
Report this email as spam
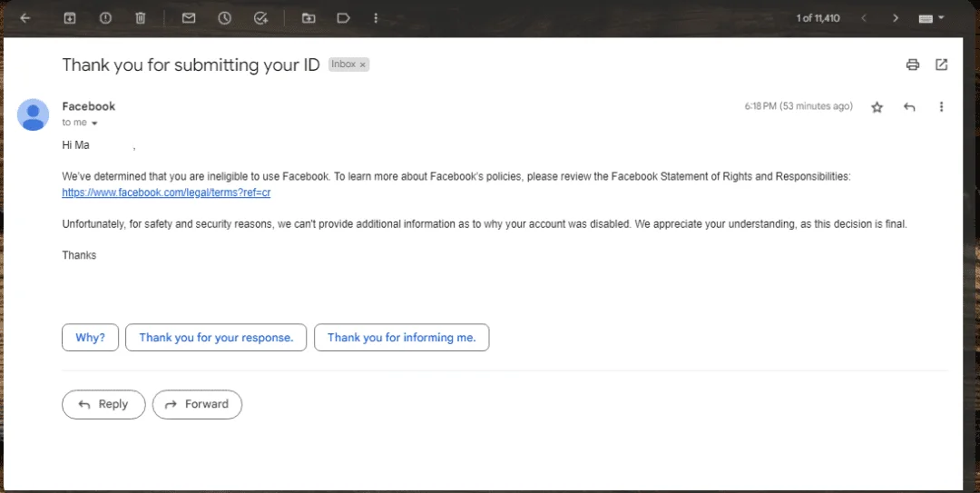105,18
